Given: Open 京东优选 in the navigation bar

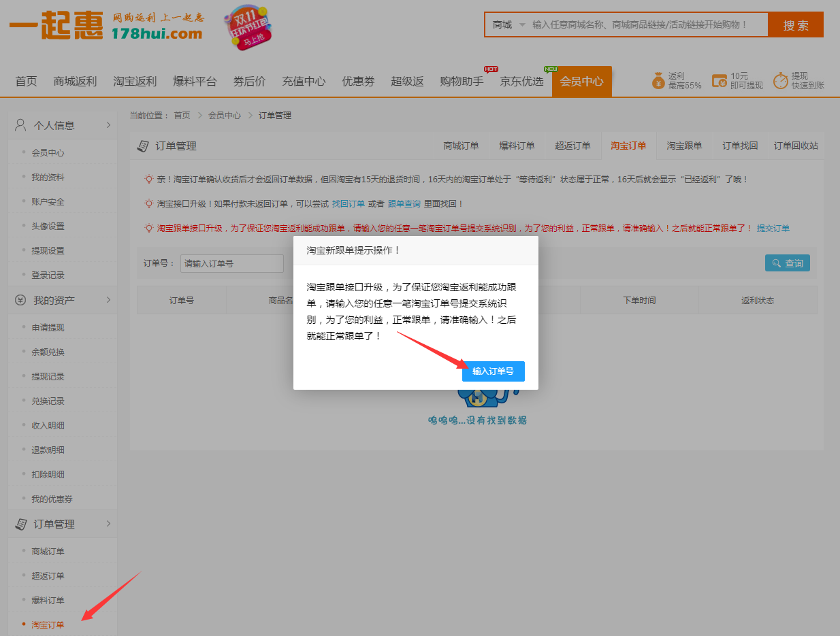Looking at the screenshot, I should pos(522,82).
